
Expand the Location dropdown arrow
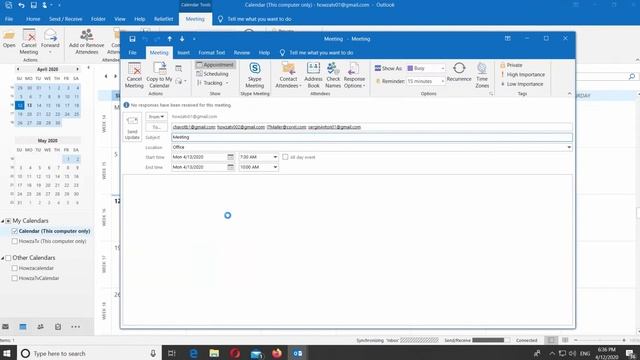tap(569, 147)
